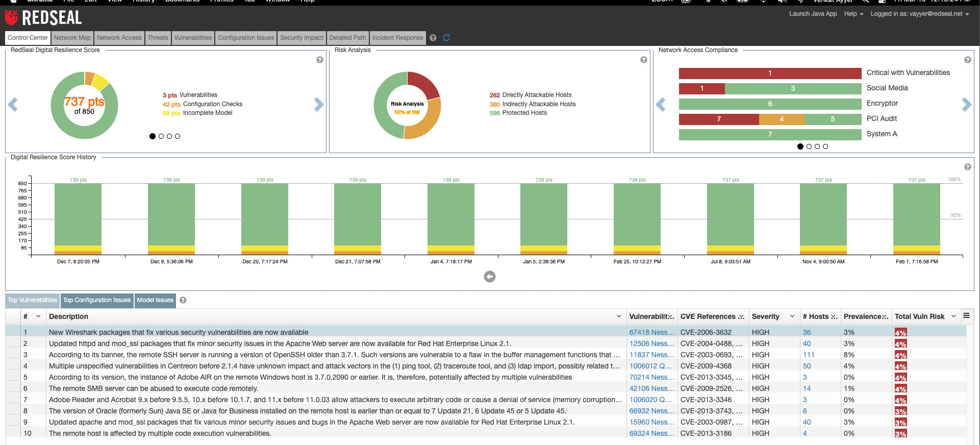The image size is (980, 445).
Task: Open vulnerability link 12506 Ness...
Action: 651,343
